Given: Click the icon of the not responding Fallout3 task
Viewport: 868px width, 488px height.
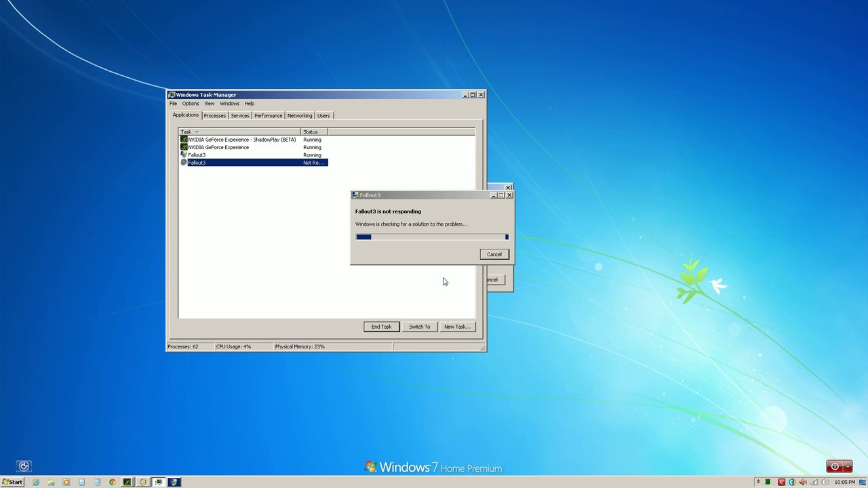Looking at the screenshot, I should click(x=184, y=163).
